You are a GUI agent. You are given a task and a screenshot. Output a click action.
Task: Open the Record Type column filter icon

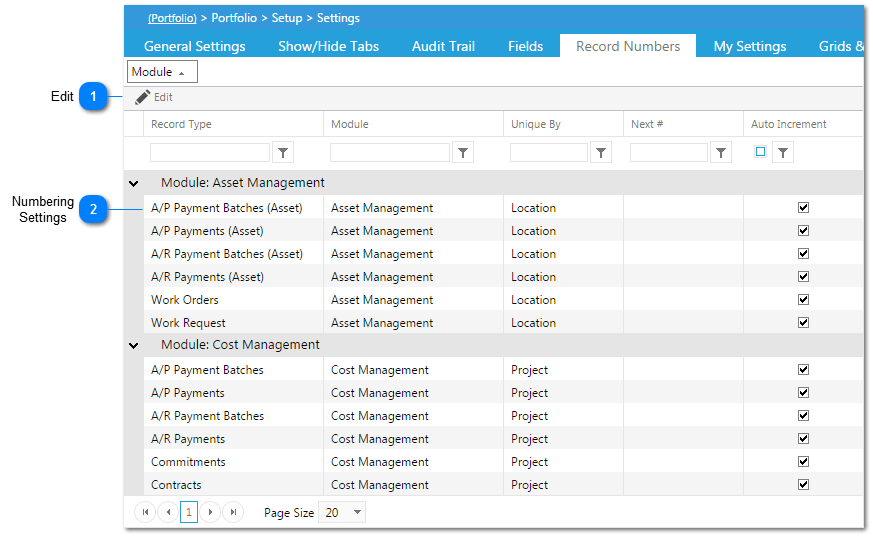tap(284, 153)
